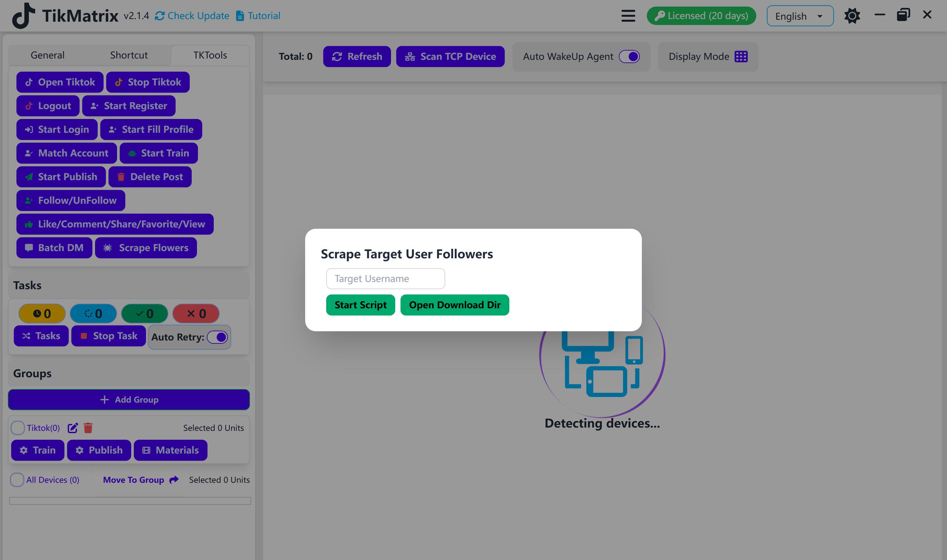Click the Total: 0 text

pyautogui.click(x=296, y=57)
